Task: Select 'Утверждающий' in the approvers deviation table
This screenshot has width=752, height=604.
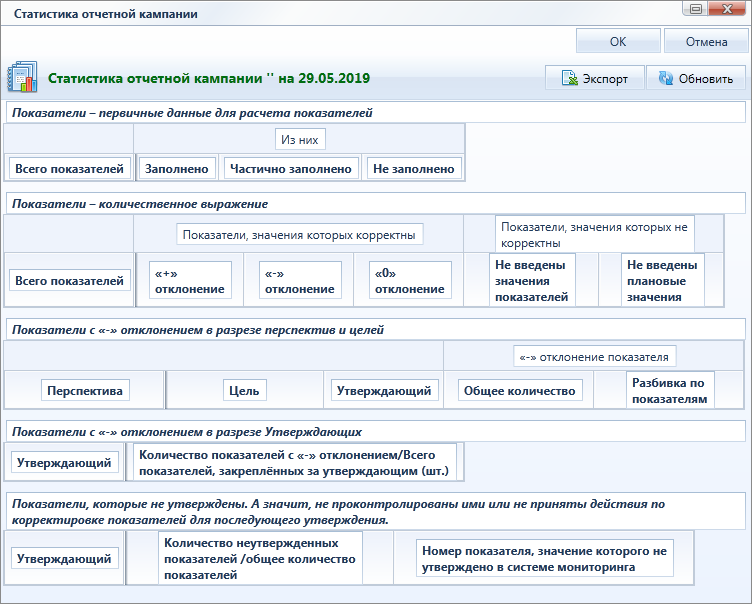Action: tap(64, 462)
